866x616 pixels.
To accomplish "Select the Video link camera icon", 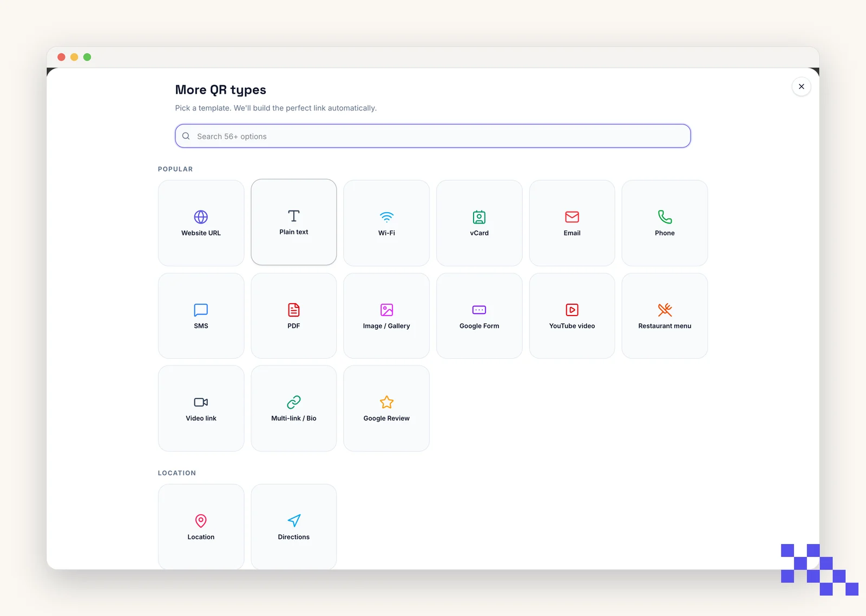I will pyautogui.click(x=201, y=402).
